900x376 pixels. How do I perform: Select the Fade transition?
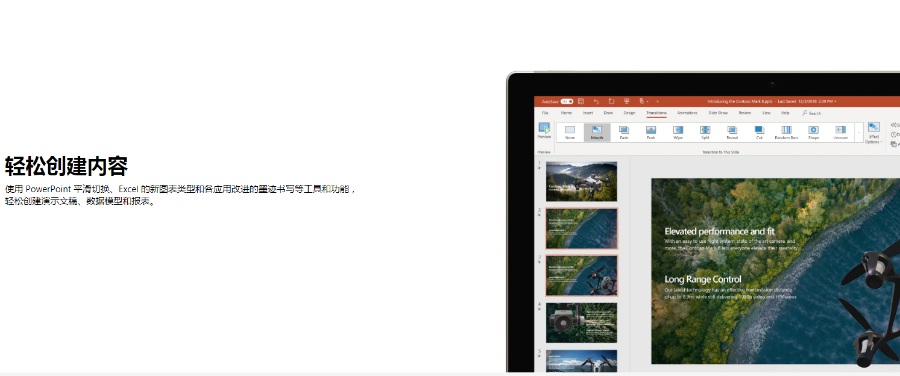click(624, 133)
